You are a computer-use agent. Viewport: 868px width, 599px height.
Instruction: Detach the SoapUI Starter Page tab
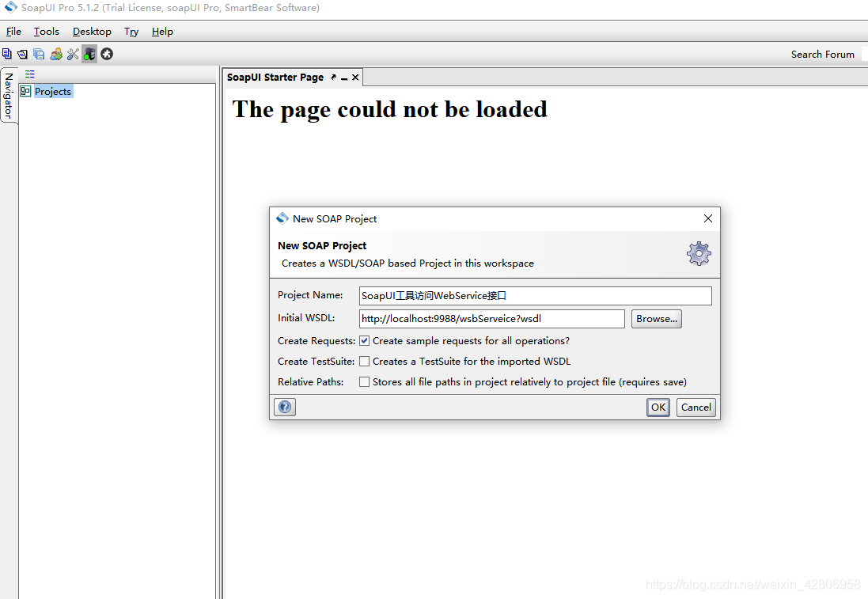coord(333,78)
